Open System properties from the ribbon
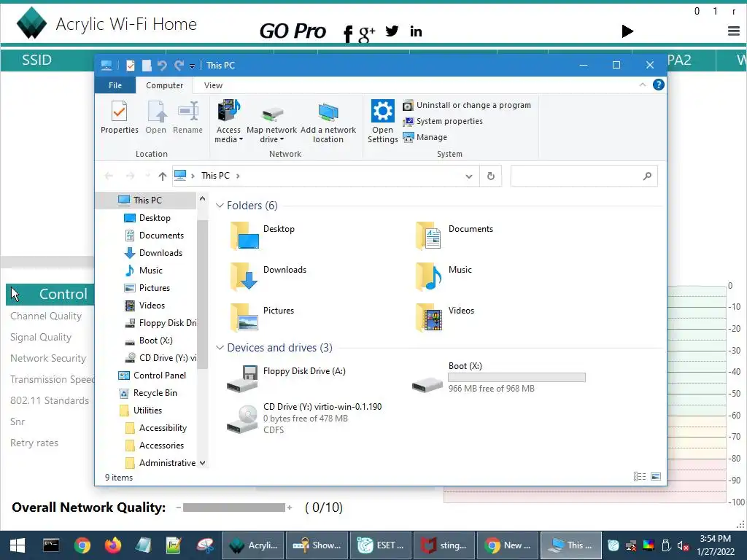 coord(443,122)
